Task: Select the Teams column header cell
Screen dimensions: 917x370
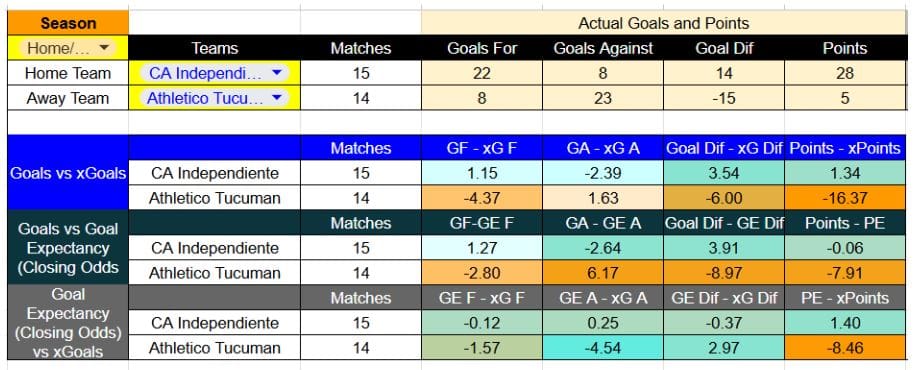Action: [x=215, y=48]
